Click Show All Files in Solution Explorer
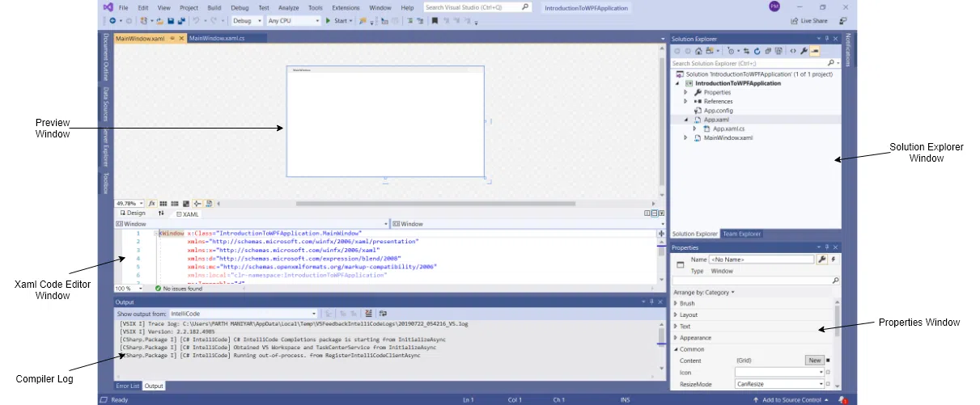 coord(778,51)
